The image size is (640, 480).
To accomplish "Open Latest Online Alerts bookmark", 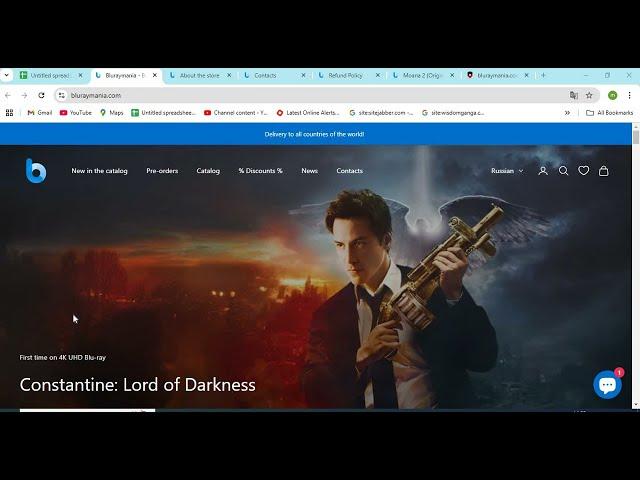I will click(x=308, y=113).
